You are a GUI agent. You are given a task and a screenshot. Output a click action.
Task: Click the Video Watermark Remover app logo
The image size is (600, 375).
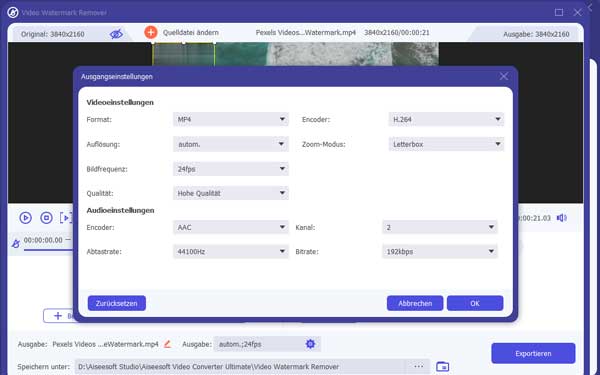pyautogui.click(x=13, y=13)
